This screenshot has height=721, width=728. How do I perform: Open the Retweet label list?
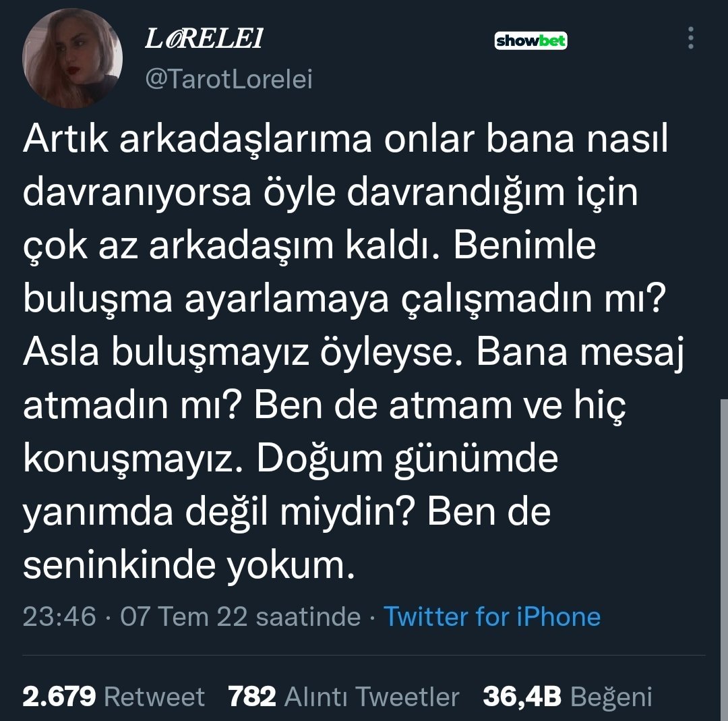tap(154, 697)
